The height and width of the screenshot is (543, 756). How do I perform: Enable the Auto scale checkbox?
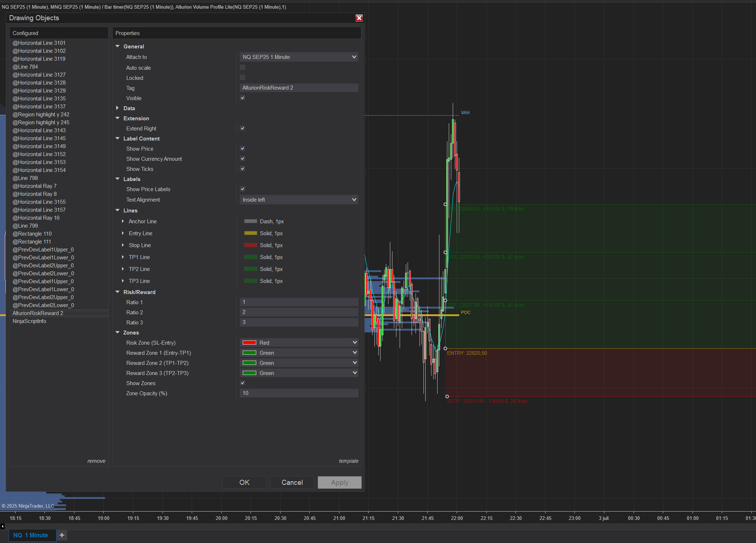tap(242, 68)
